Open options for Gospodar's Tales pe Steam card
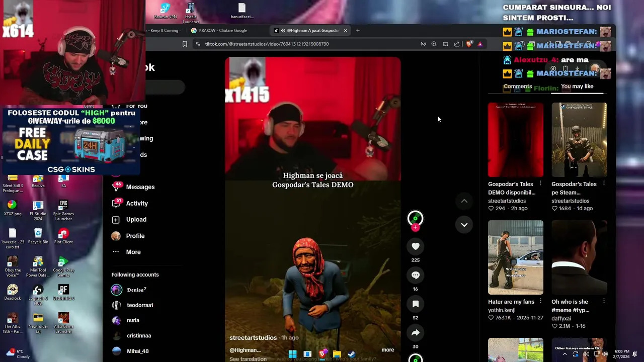Screen dimensions: 644x362 pos(604,184)
